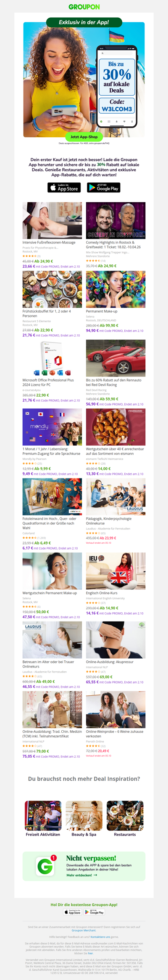
Task: Choose the Restaurants category tile
Action: coord(125,819)
